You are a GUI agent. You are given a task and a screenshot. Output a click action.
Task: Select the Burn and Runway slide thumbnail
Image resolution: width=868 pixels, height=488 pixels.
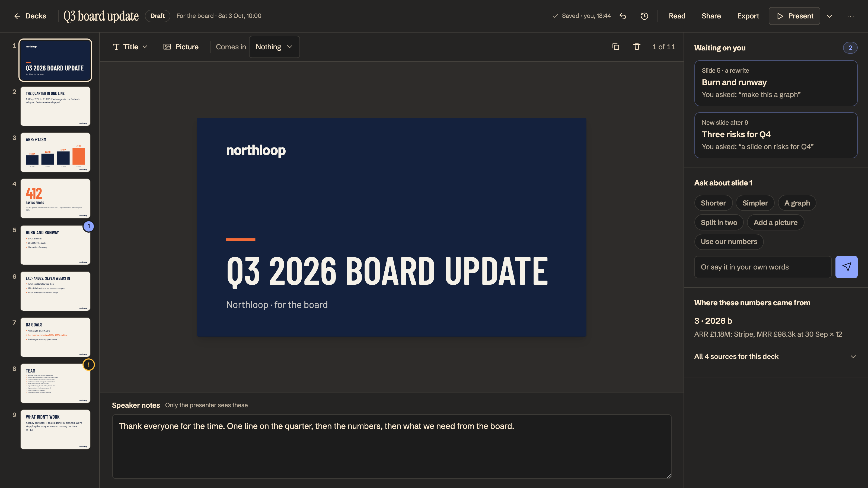pos(55,245)
